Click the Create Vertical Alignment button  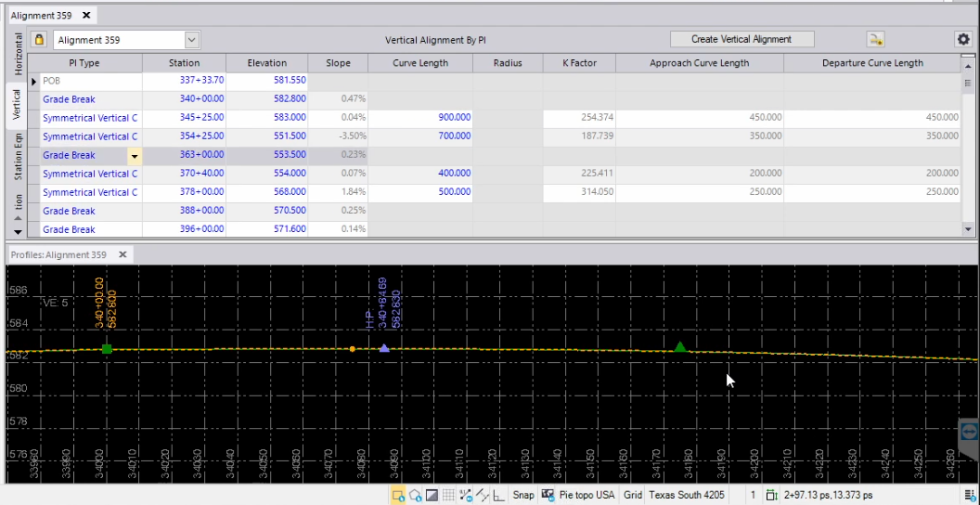point(741,39)
